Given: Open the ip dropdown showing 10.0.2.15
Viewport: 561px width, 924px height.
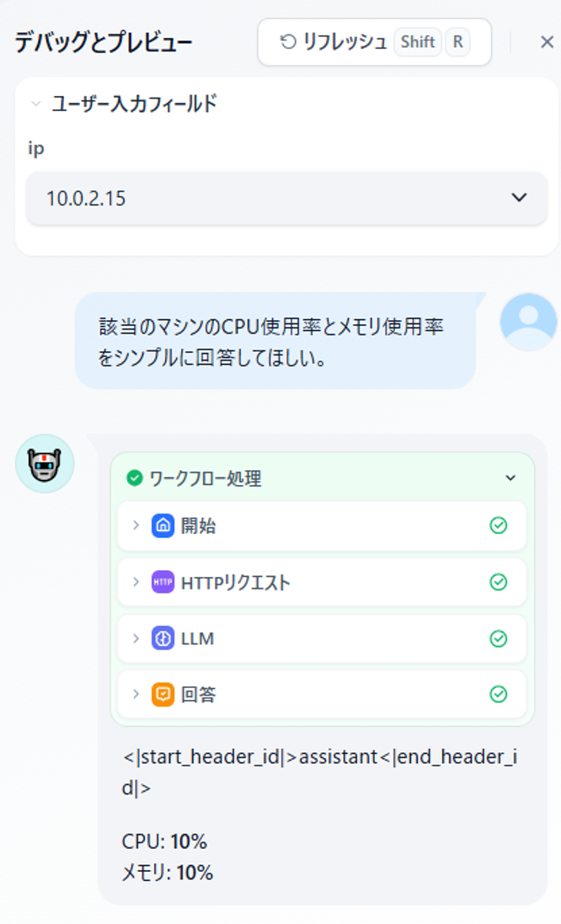Looking at the screenshot, I should (x=287, y=198).
